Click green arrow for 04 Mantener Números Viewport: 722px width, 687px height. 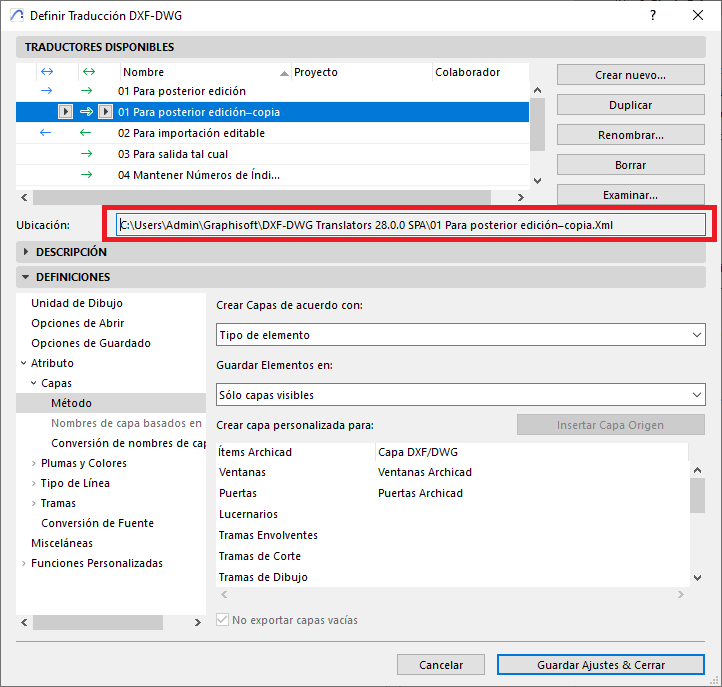pos(86,175)
